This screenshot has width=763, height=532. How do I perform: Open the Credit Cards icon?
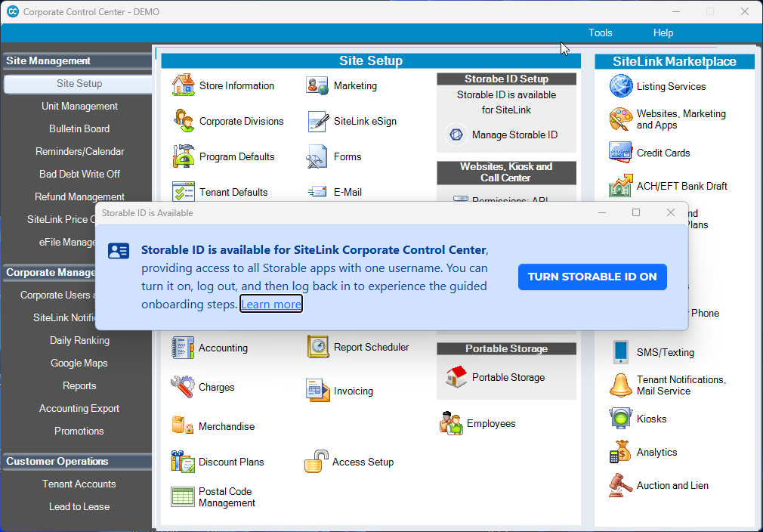[620, 153]
